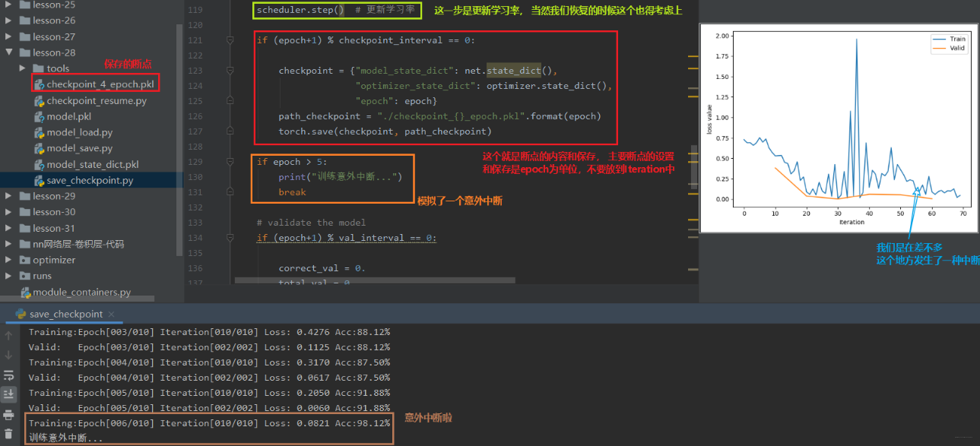Screen dimensions: 980x446
Task: Click project tree horizontal scrollbar
Action: [x=77, y=299]
